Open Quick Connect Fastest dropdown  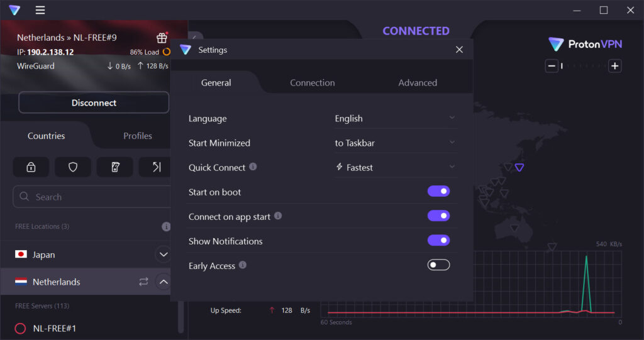click(x=395, y=167)
